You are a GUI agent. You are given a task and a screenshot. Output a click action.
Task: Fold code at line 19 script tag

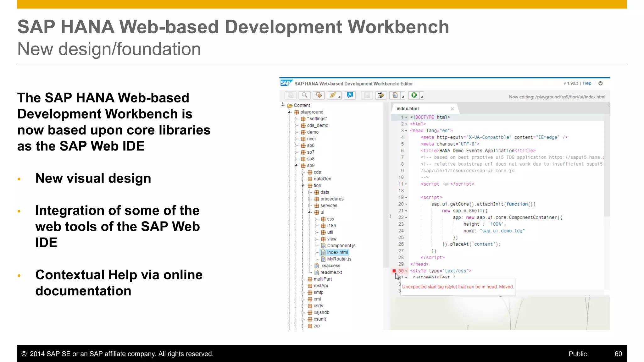(406, 198)
